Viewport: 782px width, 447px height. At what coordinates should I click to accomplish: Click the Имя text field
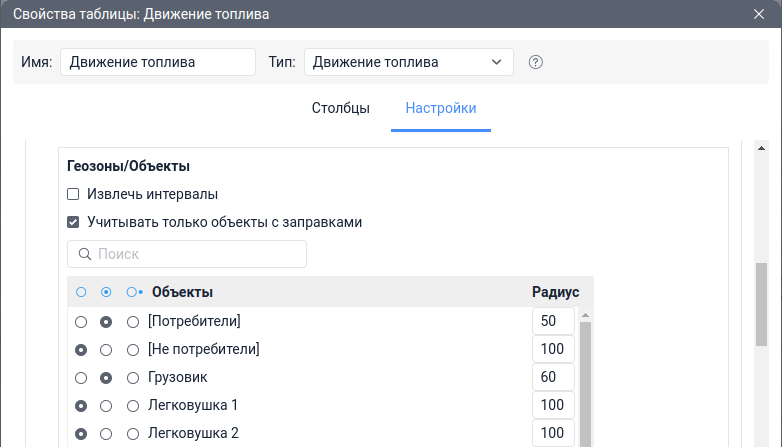pos(158,62)
